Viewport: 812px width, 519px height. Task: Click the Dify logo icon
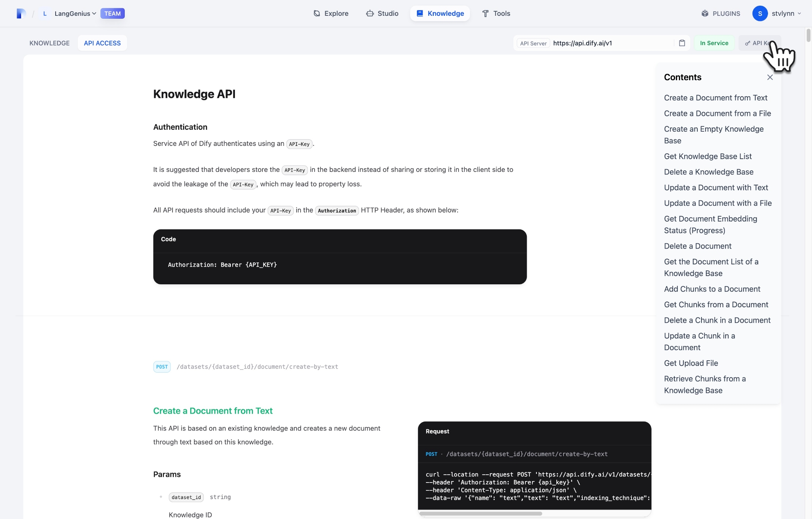[21, 14]
